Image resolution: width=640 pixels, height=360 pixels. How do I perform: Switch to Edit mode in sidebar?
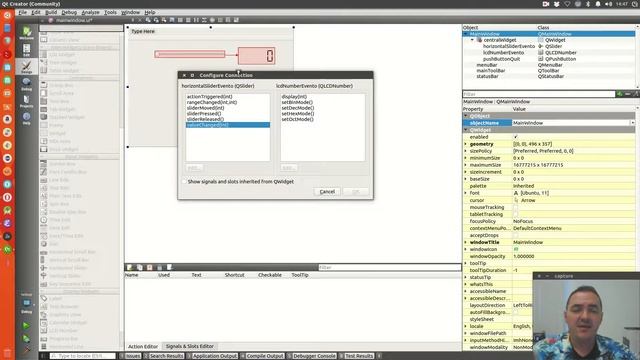click(27, 50)
